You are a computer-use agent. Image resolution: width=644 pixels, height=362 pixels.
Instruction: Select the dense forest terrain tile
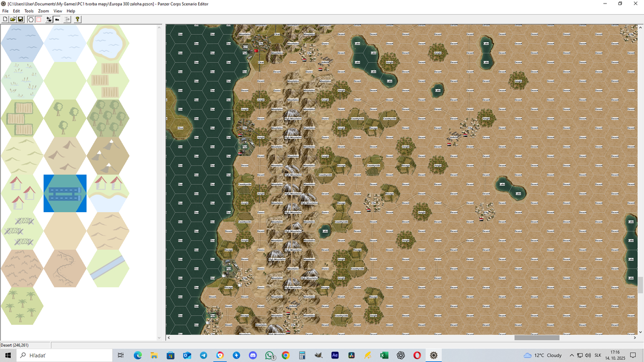[x=108, y=118]
